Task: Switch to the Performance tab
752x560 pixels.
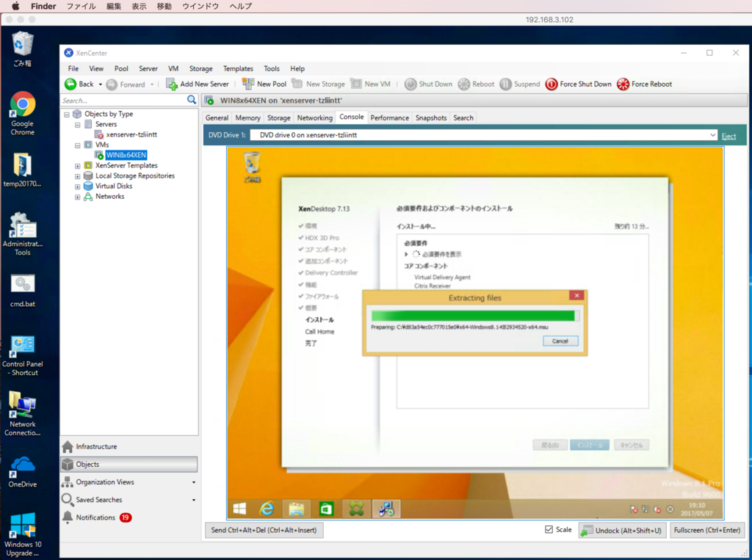Action: 389,117
